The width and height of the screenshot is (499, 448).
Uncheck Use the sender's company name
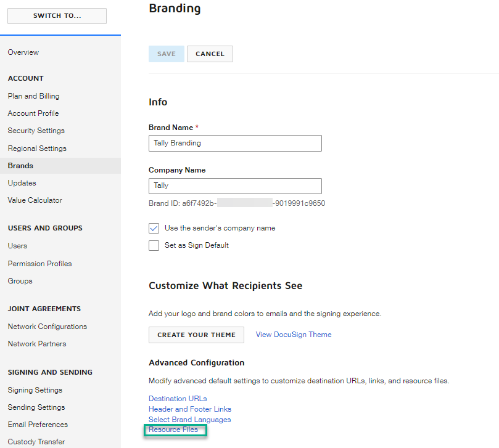(154, 228)
